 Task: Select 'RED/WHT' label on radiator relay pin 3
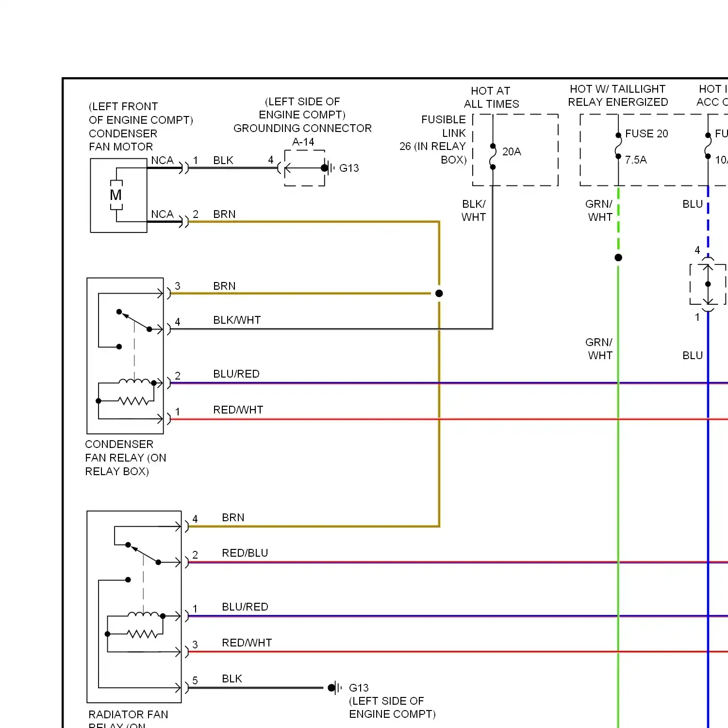pyautogui.click(x=247, y=643)
